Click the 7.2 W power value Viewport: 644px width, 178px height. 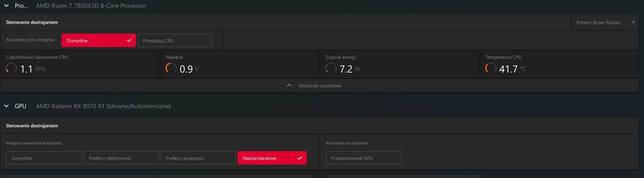click(x=350, y=69)
